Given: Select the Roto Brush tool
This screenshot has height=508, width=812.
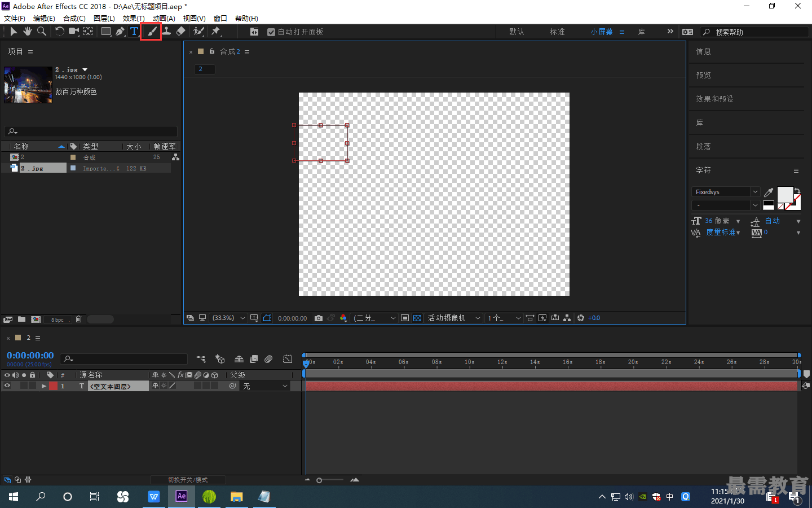Looking at the screenshot, I should pyautogui.click(x=198, y=32).
